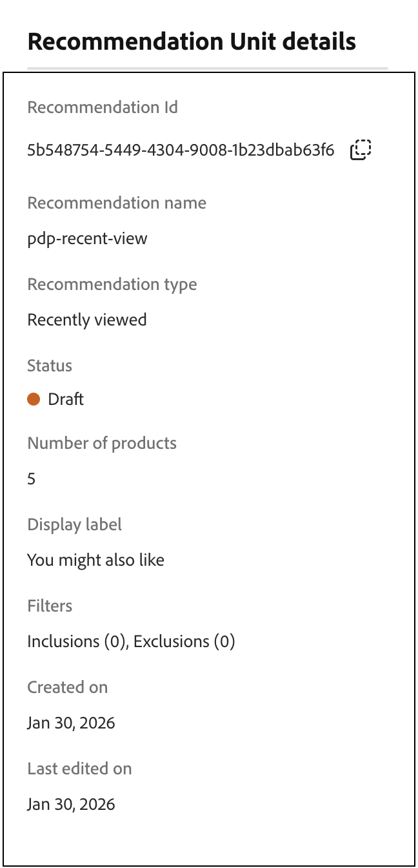Select the Status label
This screenshot has height=868, width=418.
point(49,366)
